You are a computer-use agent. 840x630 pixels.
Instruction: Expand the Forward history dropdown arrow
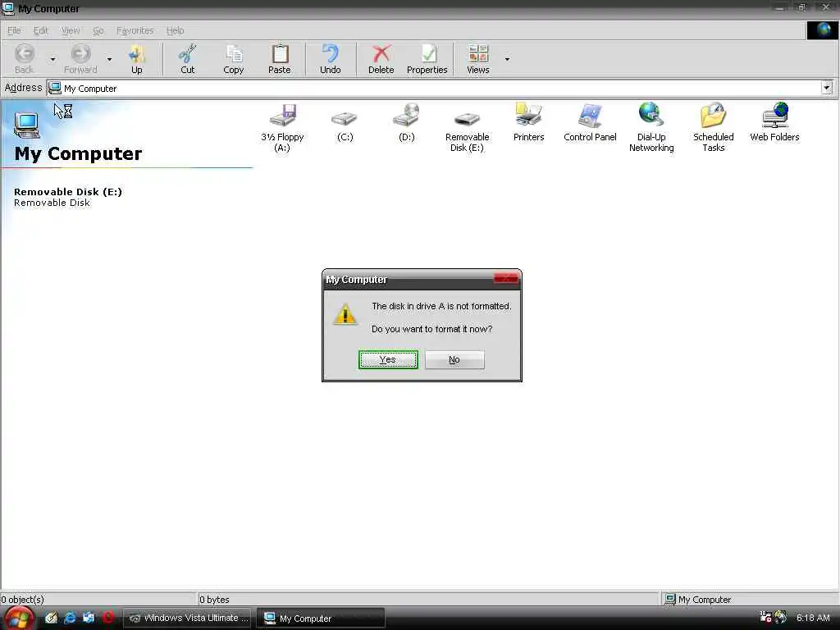109,59
